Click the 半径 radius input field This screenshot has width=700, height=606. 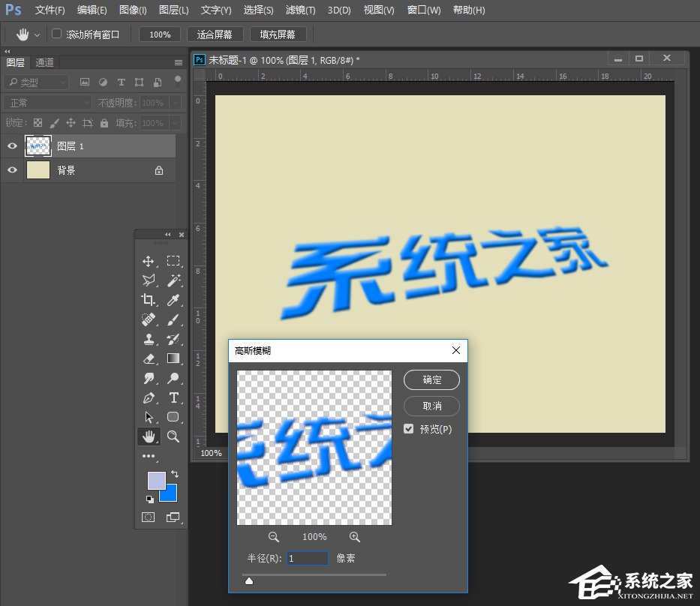point(307,558)
